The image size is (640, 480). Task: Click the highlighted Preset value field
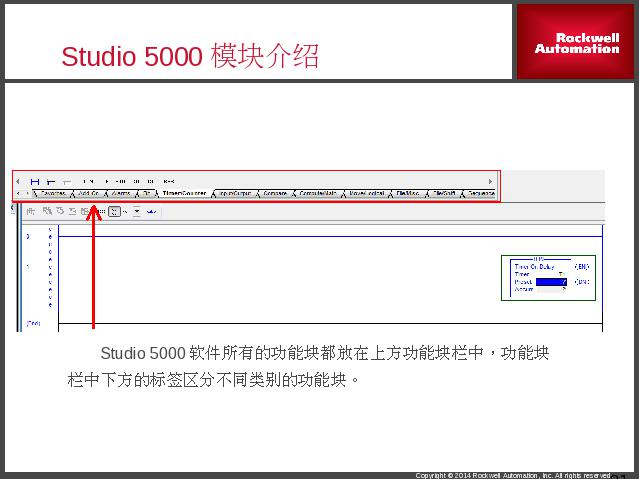(551, 282)
